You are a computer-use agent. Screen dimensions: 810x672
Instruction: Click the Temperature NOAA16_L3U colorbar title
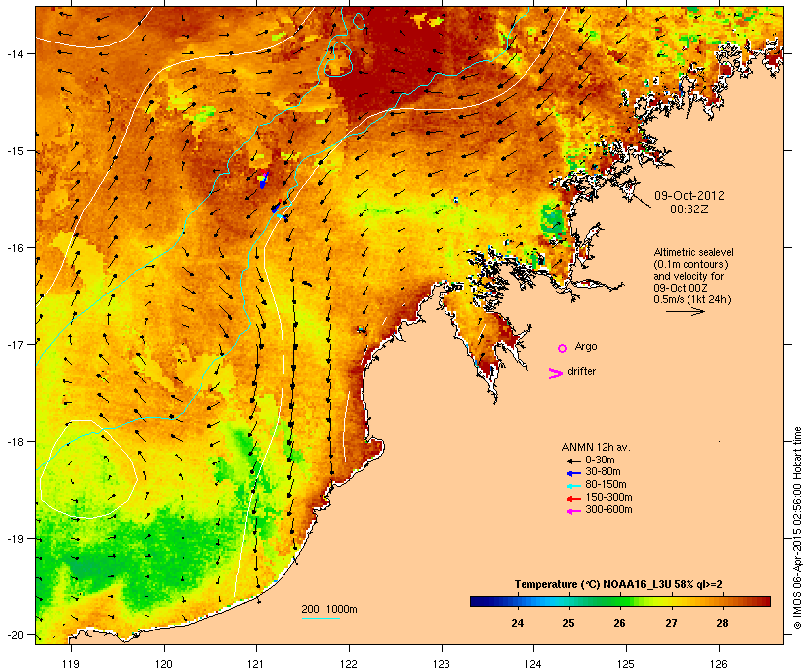(x=618, y=584)
